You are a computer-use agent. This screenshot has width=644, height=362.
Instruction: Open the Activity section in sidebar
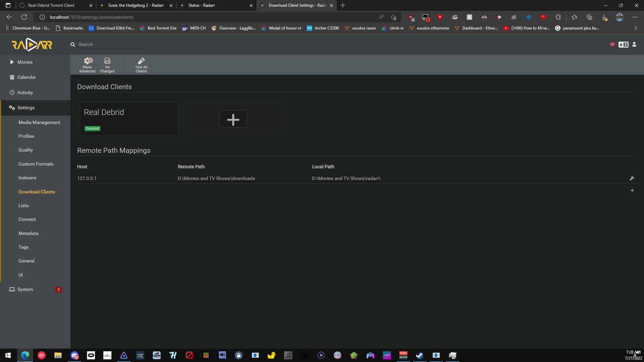click(x=26, y=93)
